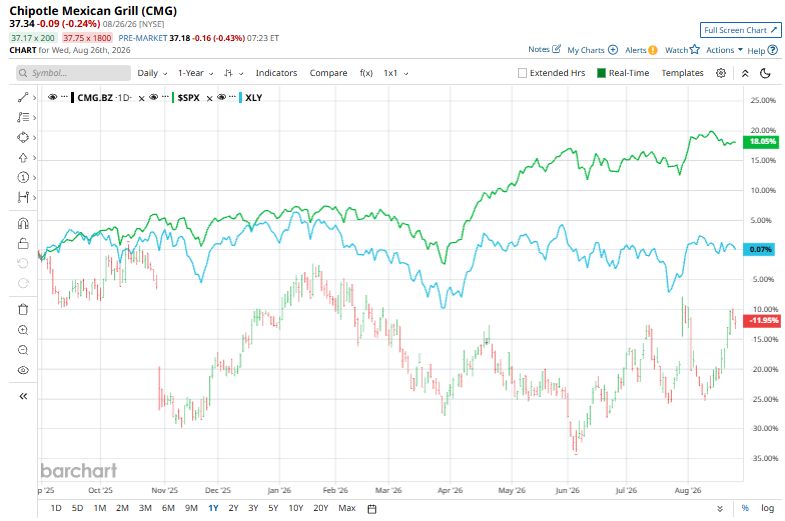This screenshot has width=785, height=521.
Task: Remove the $SPX comparison
Action: (209, 99)
